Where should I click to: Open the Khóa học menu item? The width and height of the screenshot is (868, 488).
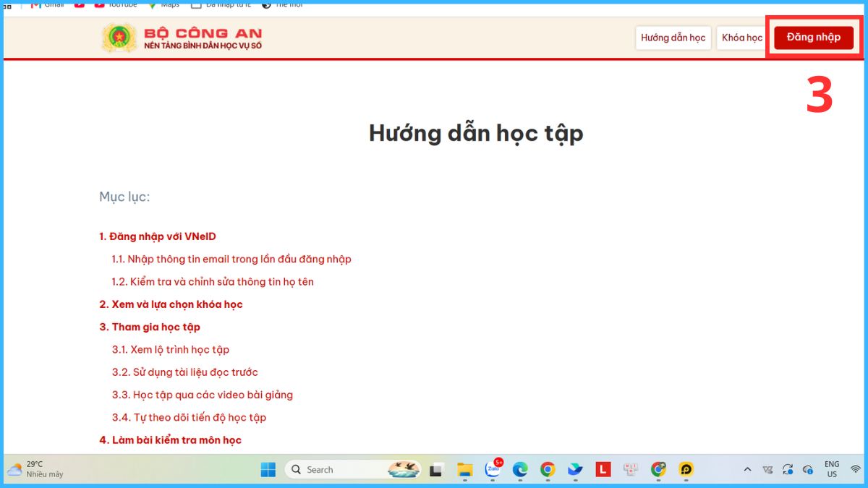click(742, 38)
